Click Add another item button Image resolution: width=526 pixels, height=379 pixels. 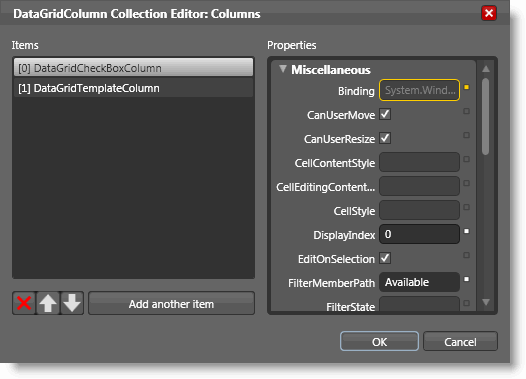171,304
